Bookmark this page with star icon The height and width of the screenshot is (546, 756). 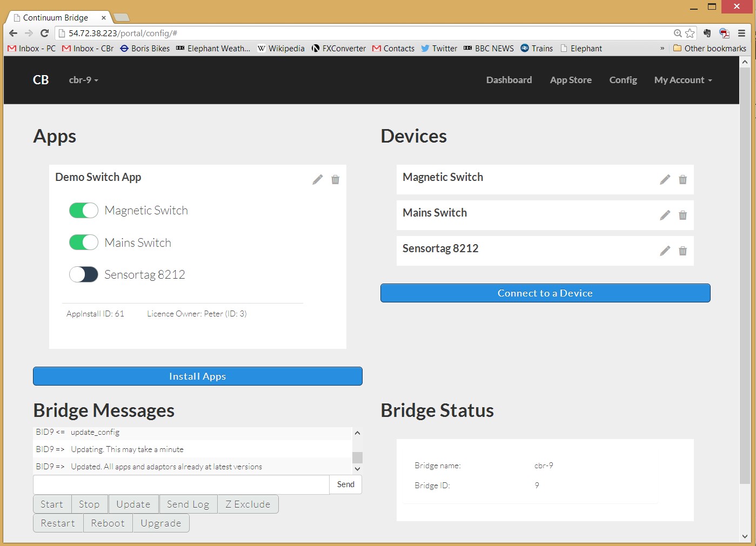click(690, 33)
